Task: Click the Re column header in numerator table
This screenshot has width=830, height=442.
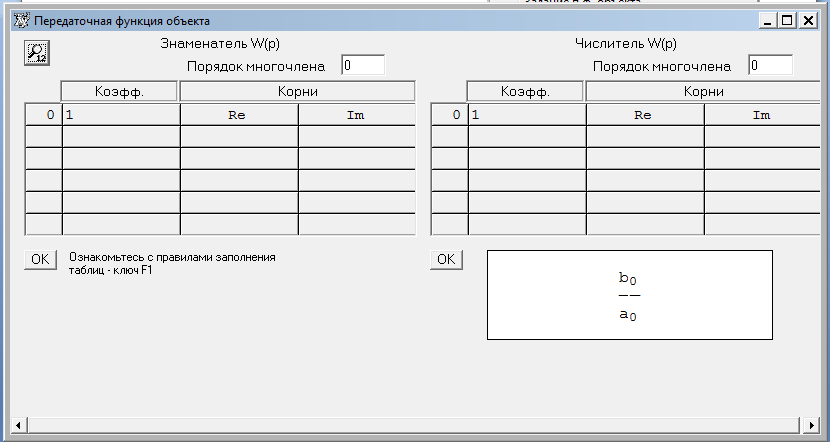Action: pyautogui.click(x=645, y=115)
